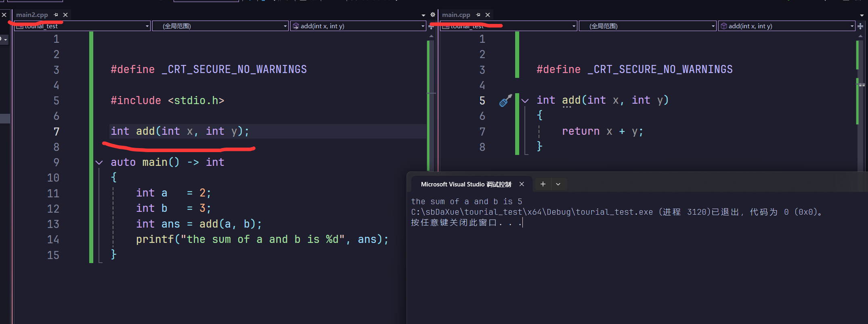Screen dimensions: 868x324
Task: Close the Visual Studio debug console tab
Action: [522, 184]
